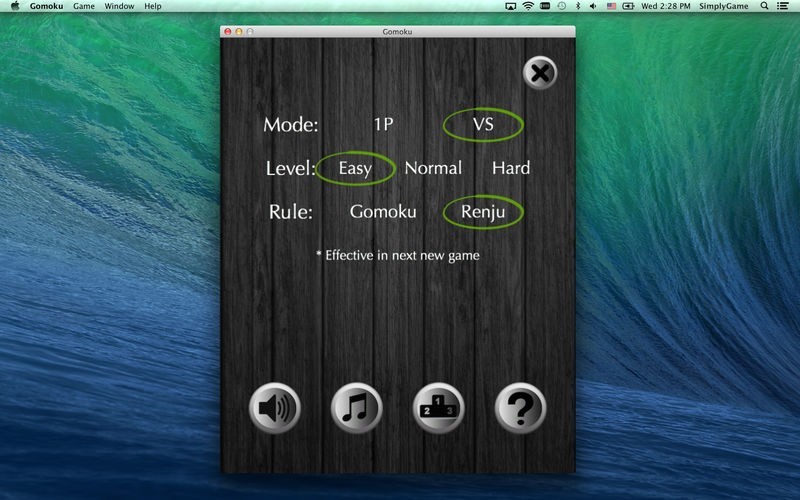Image resolution: width=800 pixels, height=500 pixels.
Task: Open the Game menu
Action: 84,7
